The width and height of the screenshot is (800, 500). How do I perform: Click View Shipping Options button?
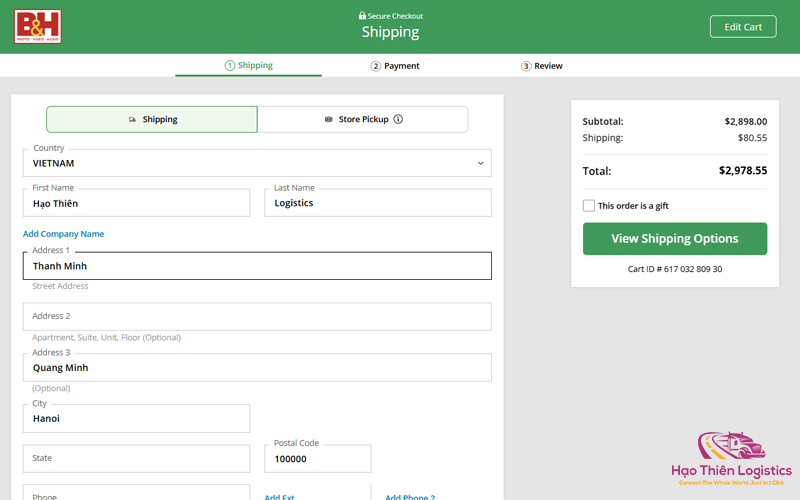coord(674,239)
